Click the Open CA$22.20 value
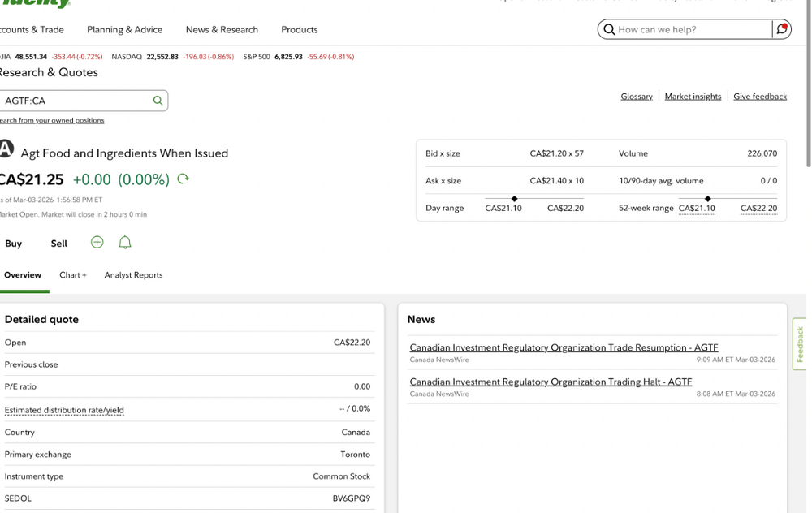The image size is (812, 513). coord(352,343)
